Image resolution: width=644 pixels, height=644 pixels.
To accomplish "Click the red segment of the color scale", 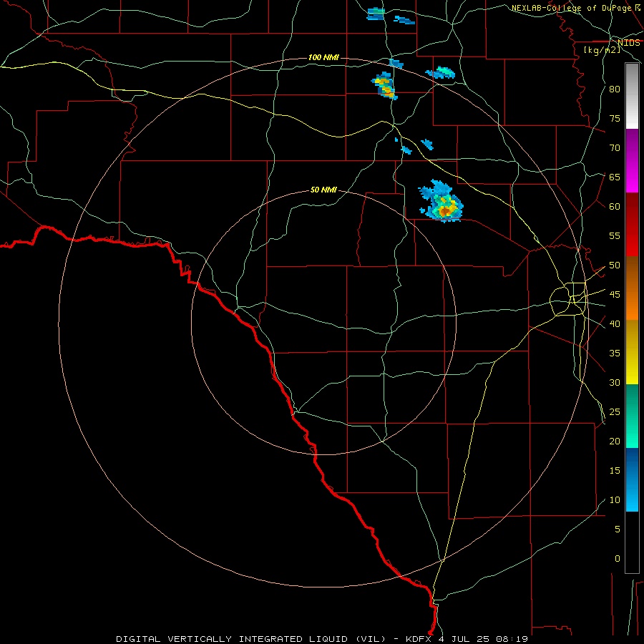I will click(x=632, y=225).
